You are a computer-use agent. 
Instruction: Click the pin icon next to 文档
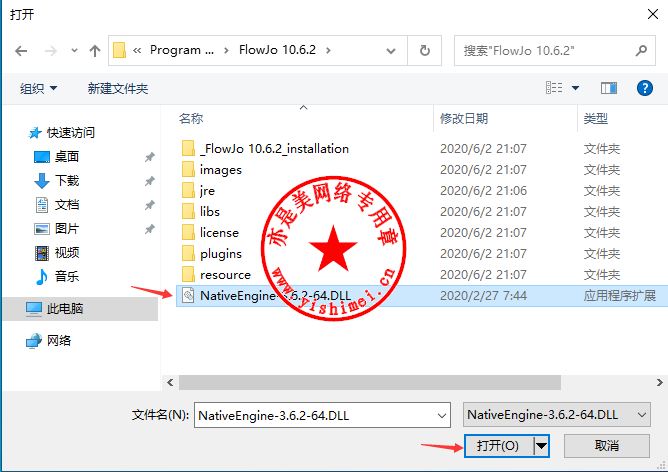pyautogui.click(x=150, y=205)
